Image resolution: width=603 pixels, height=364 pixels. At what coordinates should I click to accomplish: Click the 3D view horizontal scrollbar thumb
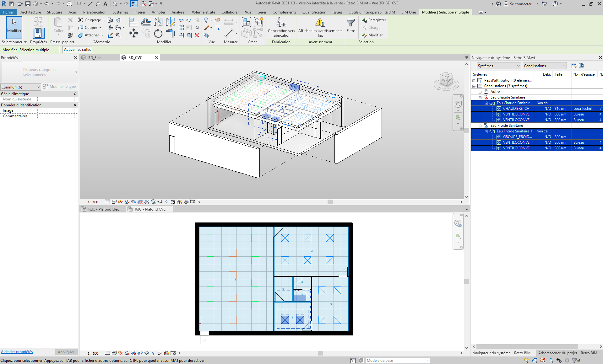[x=330, y=202]
